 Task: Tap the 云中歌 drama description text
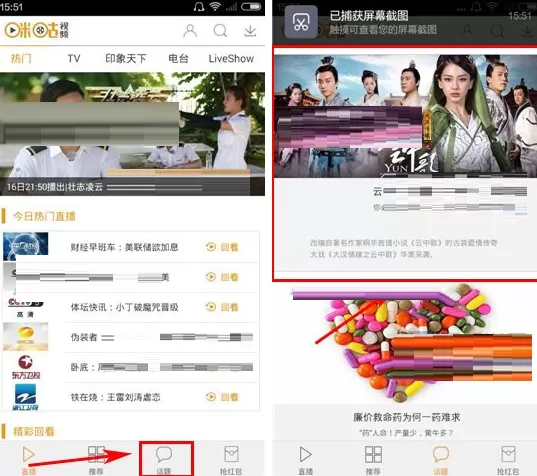tap(403, 249)
